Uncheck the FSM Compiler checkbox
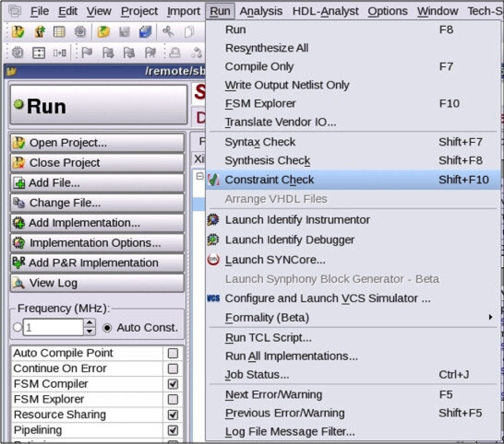 pos(173,384)
